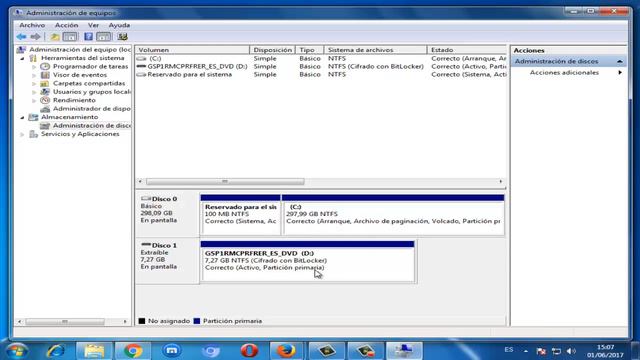Show hidden tray icons arrow

tap(526, 351)
